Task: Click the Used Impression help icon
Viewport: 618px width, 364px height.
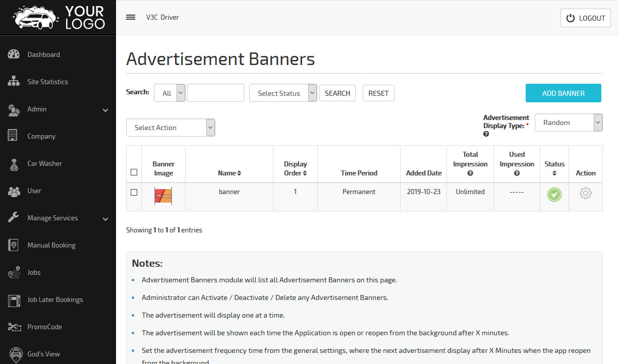Action: click(517, 173)
